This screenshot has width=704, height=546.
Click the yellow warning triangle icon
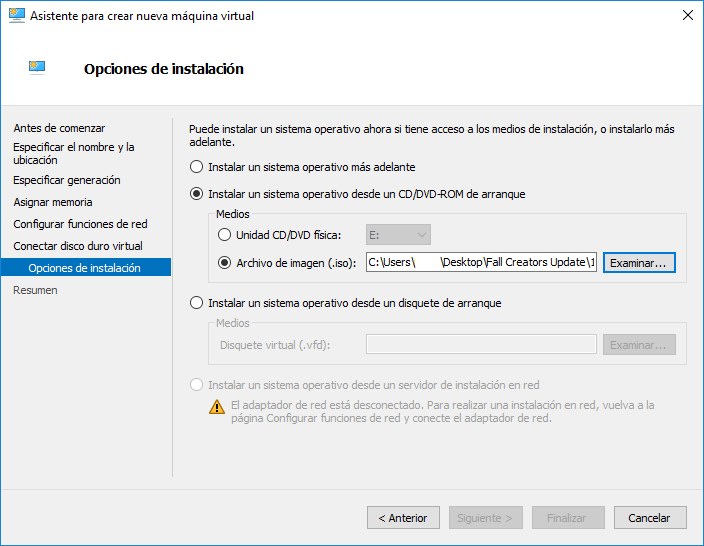[217, 407]
